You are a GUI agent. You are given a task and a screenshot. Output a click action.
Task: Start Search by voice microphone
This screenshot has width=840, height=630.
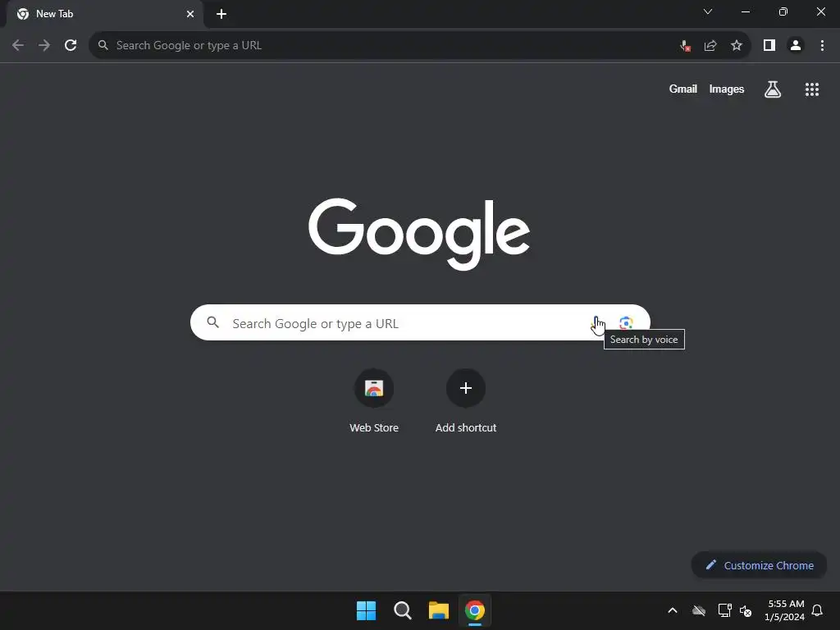coord(596,323)
